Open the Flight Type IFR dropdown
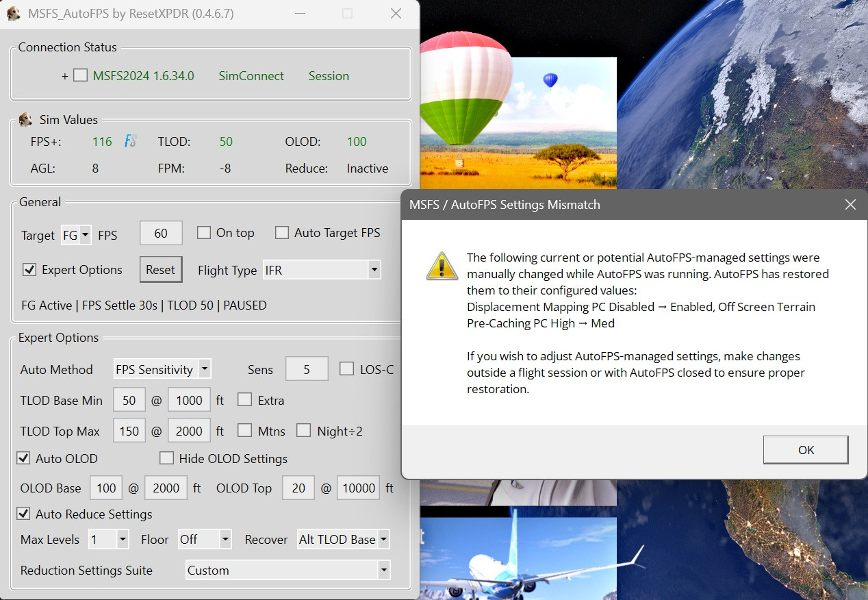Image resolution: width=868 pixels, height=600 pixels. click(322, 271)
